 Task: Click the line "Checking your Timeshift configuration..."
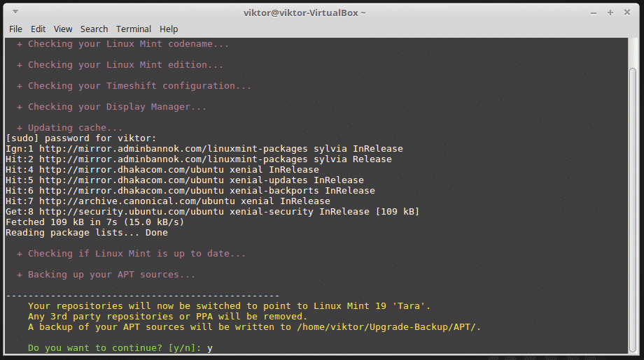pos(134,86)
